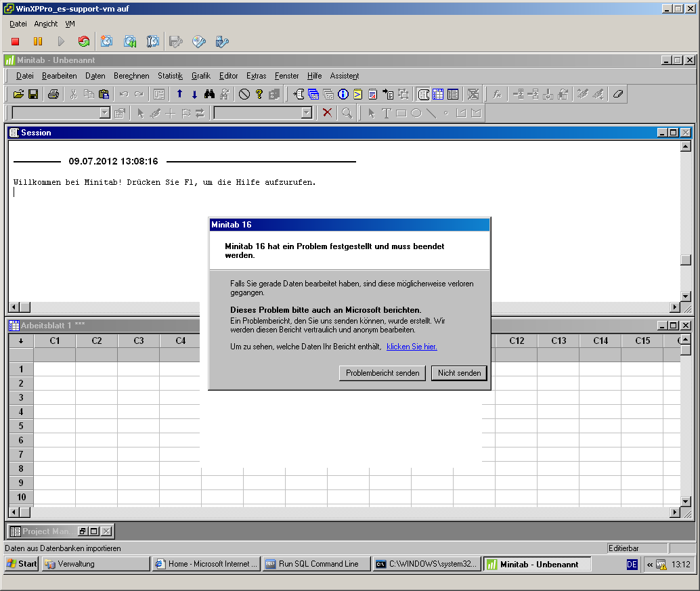The width and height of the screenshot is (700, 591).
Task: Click the Nicht senden button
Action: point(460,373)
